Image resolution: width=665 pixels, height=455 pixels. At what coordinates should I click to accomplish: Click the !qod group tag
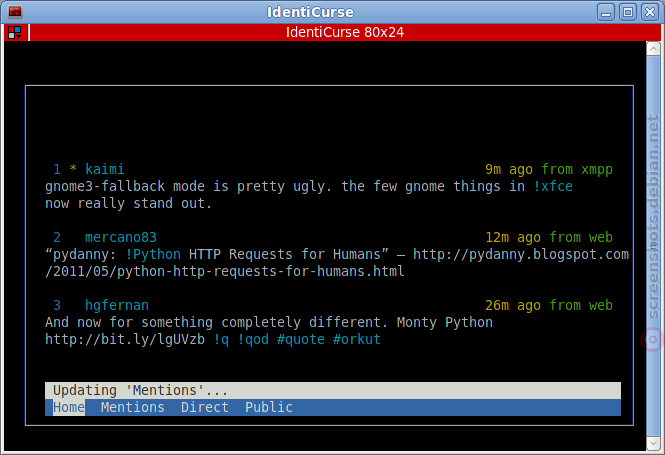click(253, 339)
